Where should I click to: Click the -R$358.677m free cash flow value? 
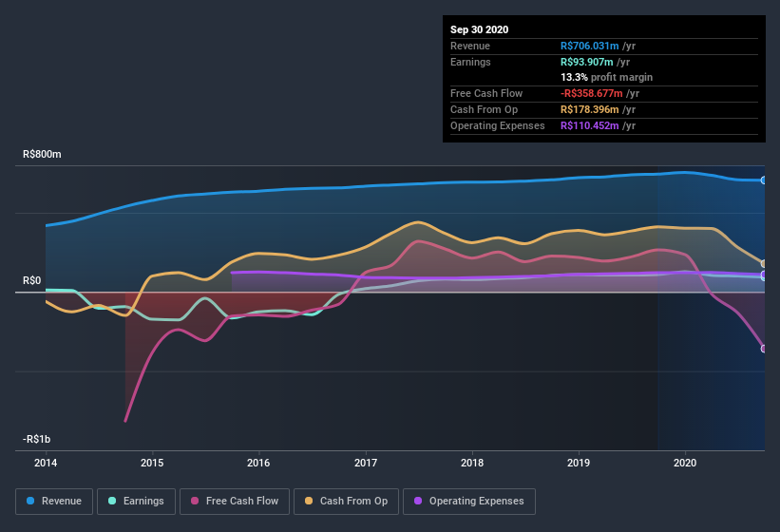[592, 93]
